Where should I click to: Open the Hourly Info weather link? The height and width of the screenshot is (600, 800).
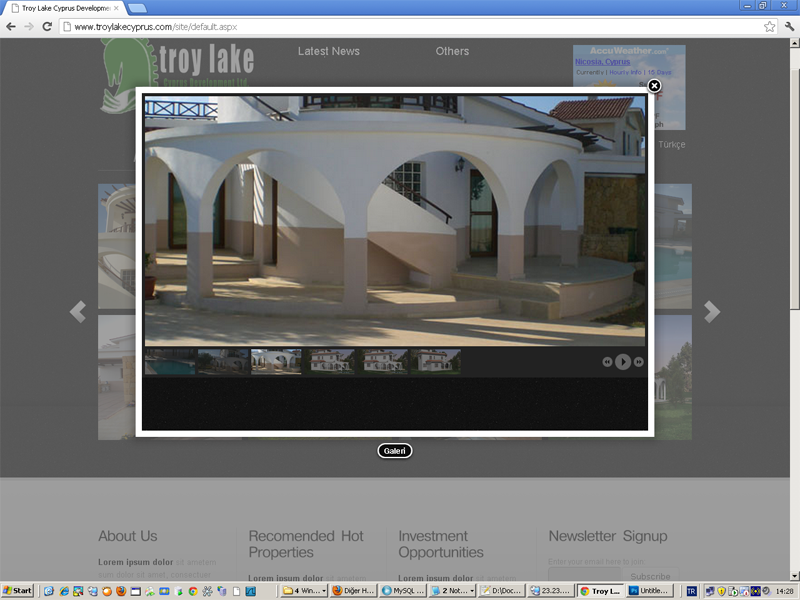click(626, 72)
